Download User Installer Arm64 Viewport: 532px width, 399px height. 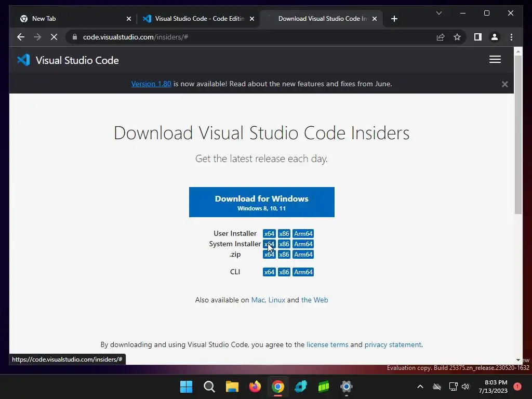(303, 233)
